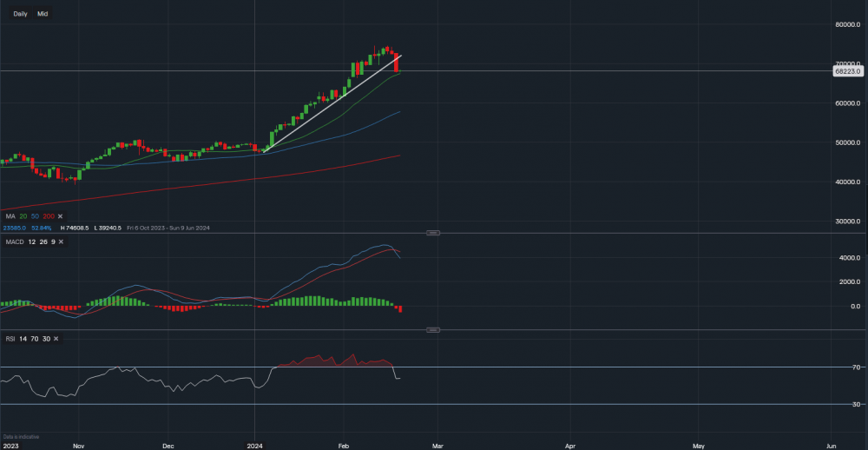This screenshot has height=450, width=868.
Task: Click the RSI indicator label
Action: point(10,340)
